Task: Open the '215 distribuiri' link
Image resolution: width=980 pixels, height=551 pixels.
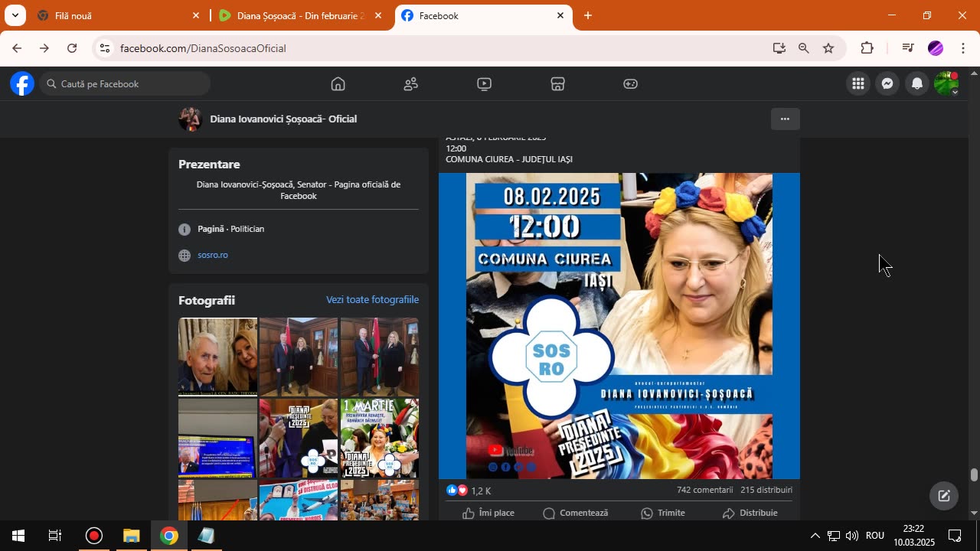Action: click(x=766, y=490)
